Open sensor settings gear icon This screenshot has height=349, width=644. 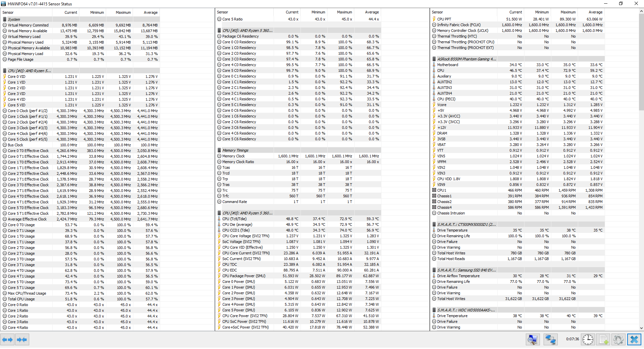618,340
